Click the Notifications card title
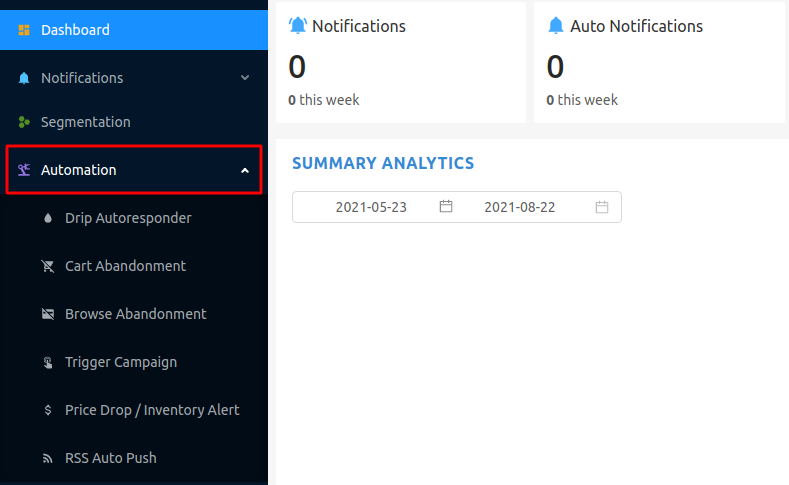 click(x=359, y=26)
